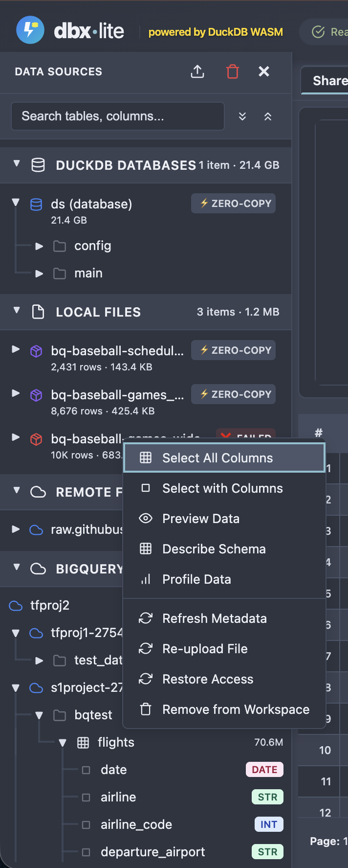This screenshot has height=868, width=348.
Task: Click the 70.6M row count of flights
Action: 269,742
